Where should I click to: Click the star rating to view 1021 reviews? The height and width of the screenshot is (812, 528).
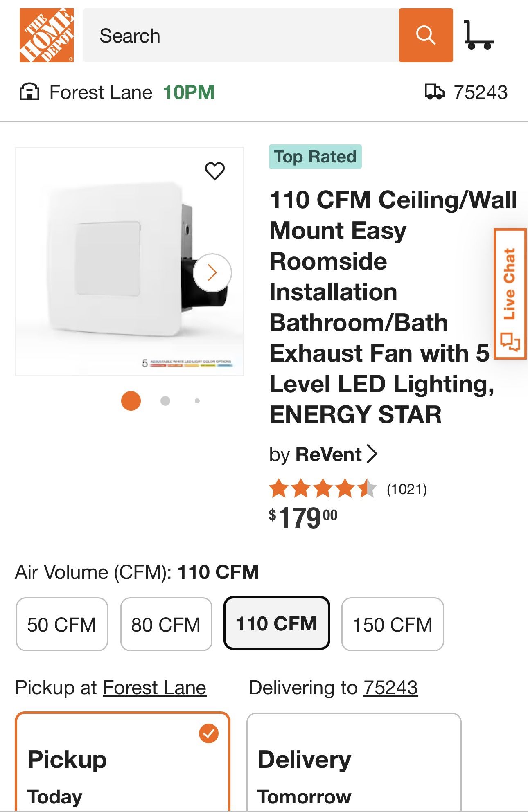coord(323,489)
